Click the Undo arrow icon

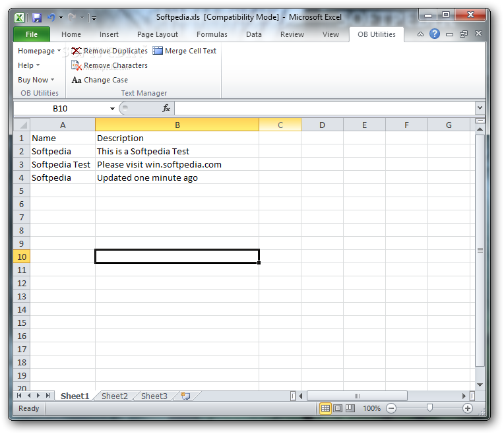coord(51,17)
